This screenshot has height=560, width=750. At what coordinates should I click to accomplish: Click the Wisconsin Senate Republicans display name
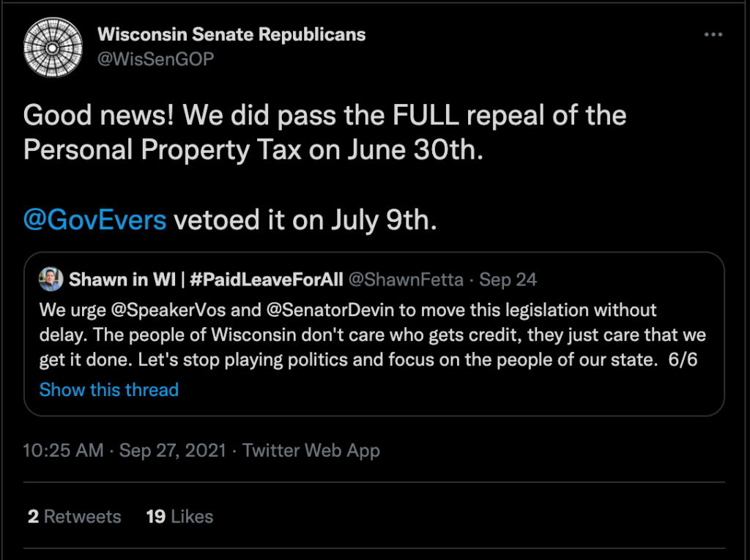coord(231,34)
